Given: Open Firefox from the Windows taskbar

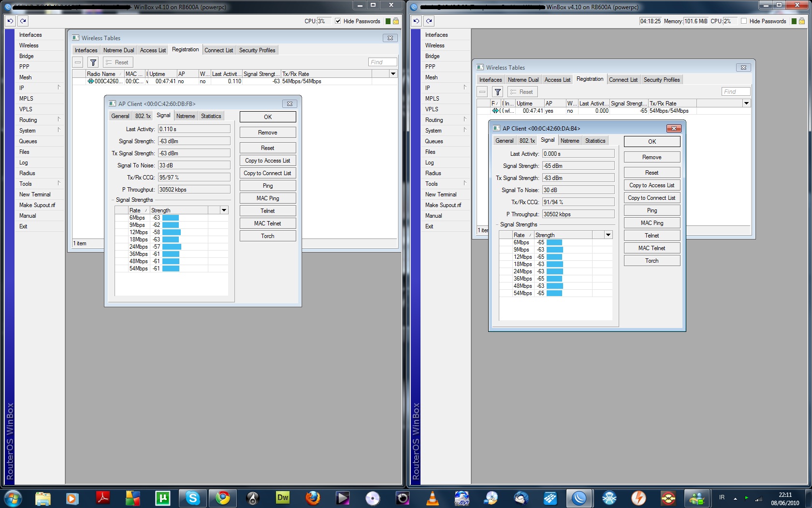Looking at the screenshot, I should pos(313,497).
